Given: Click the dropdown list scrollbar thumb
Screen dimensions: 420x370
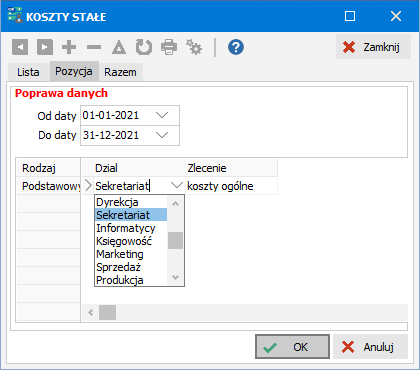Looking at the screenshot, I should [x=175, y=240].
